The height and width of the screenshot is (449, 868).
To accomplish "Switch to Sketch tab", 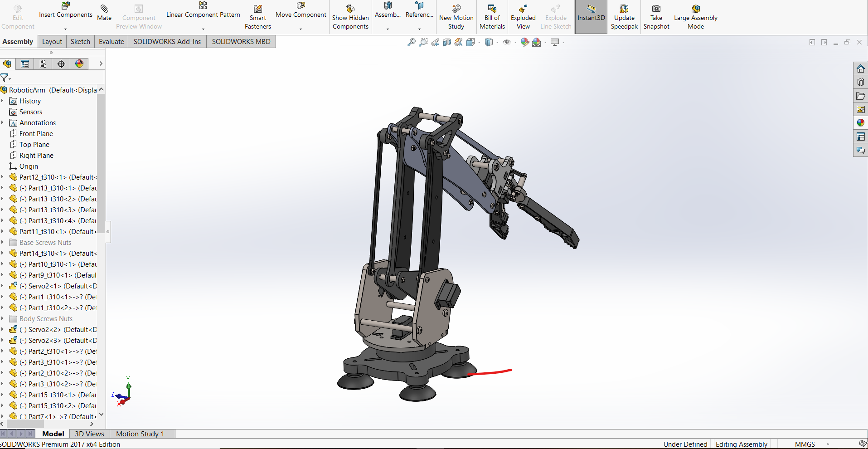I will point(80,42).
